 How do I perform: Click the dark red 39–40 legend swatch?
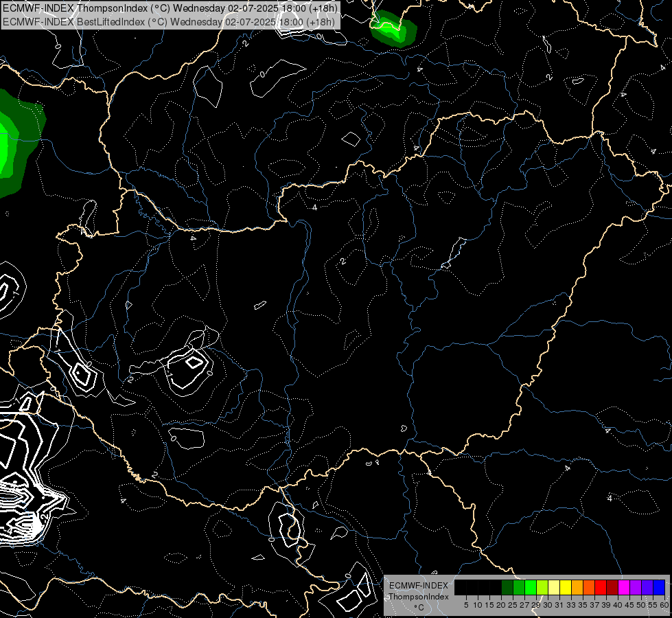pyautogui.click(x=612, y=587)
